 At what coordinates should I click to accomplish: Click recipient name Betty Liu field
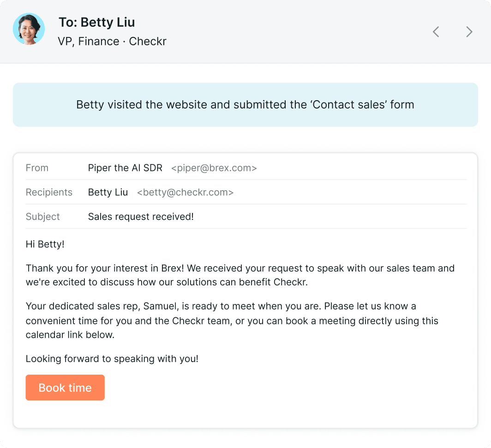coord(108,192)
